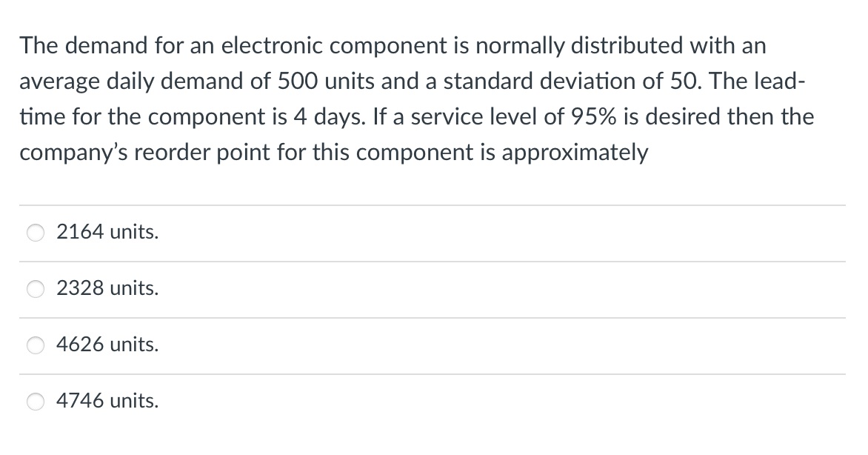Select the 4746 units radio button
Screen dimensions: 868x455
pos(35,401)
